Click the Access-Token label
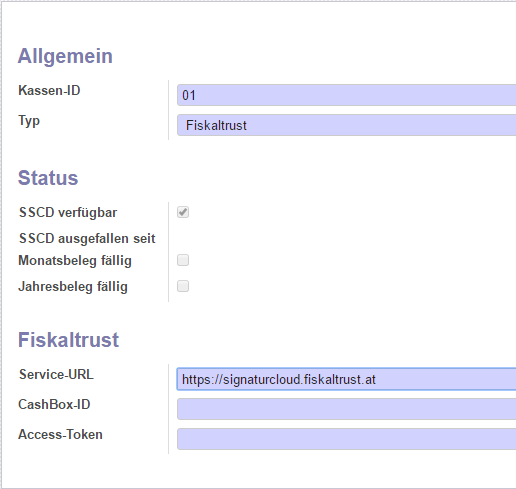Screen dimensions: 516x489 tap(60, 434)
